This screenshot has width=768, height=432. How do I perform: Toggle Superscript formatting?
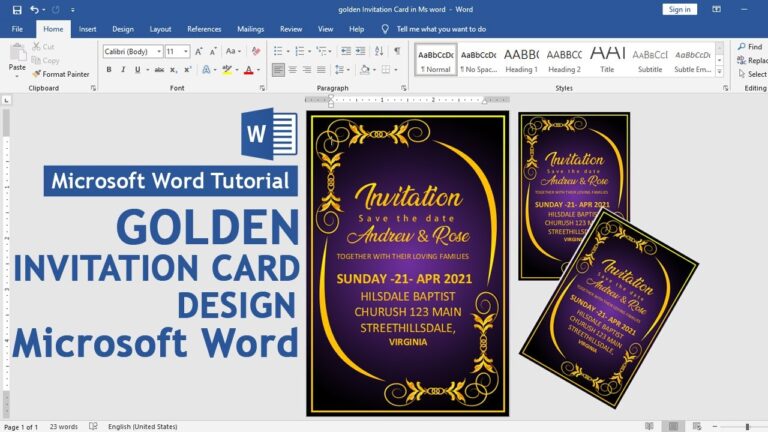(x=188, y=70)
